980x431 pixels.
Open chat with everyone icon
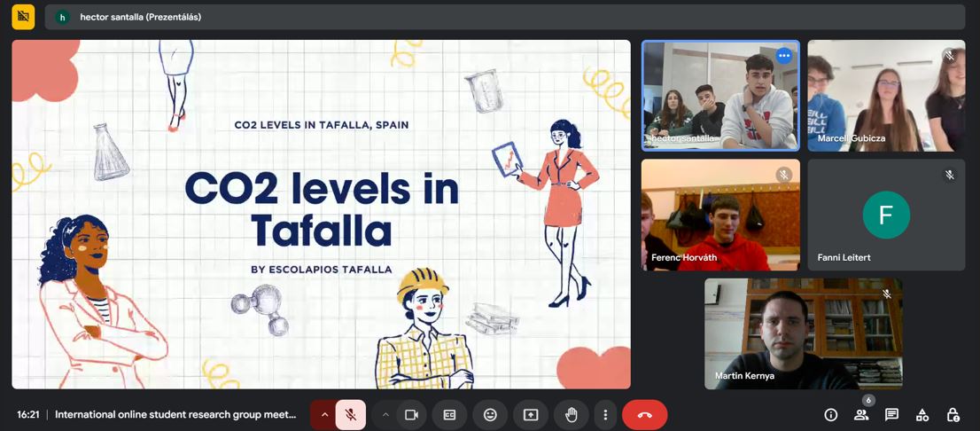[x=892, y=415]
